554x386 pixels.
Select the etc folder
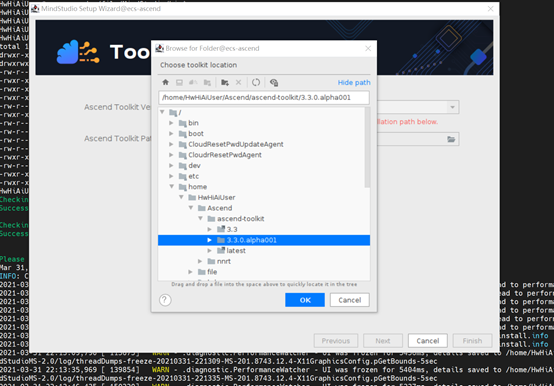click(189, 176)
